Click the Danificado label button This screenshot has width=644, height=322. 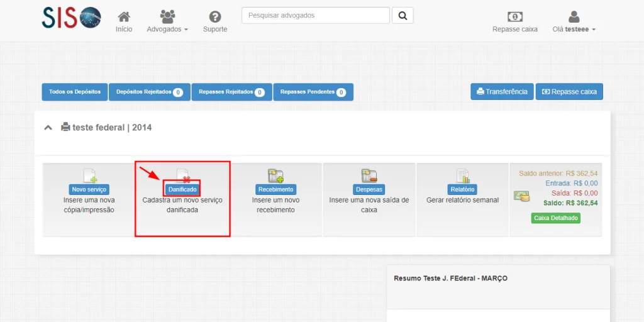coord(182,190)
